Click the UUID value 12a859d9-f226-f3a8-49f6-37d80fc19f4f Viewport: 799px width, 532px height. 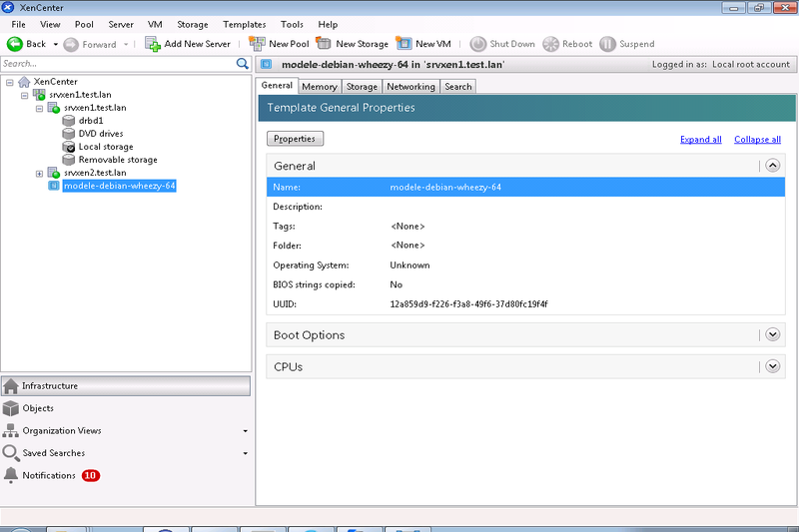coord(468,304)
